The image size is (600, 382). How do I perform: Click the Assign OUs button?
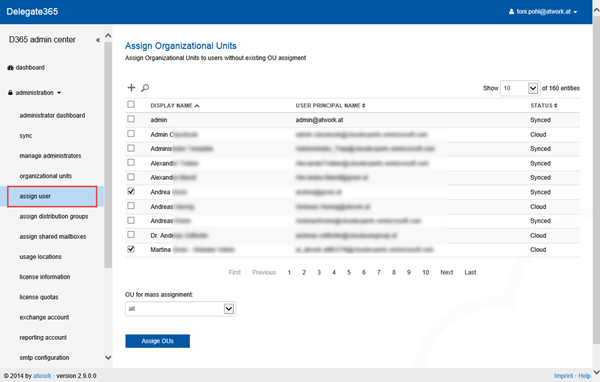tap(158, 341)
